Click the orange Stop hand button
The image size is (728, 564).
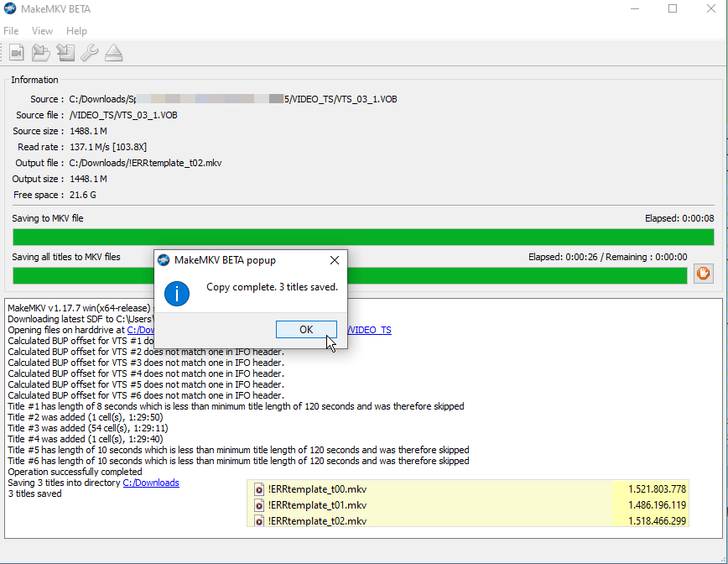point(704,274)
